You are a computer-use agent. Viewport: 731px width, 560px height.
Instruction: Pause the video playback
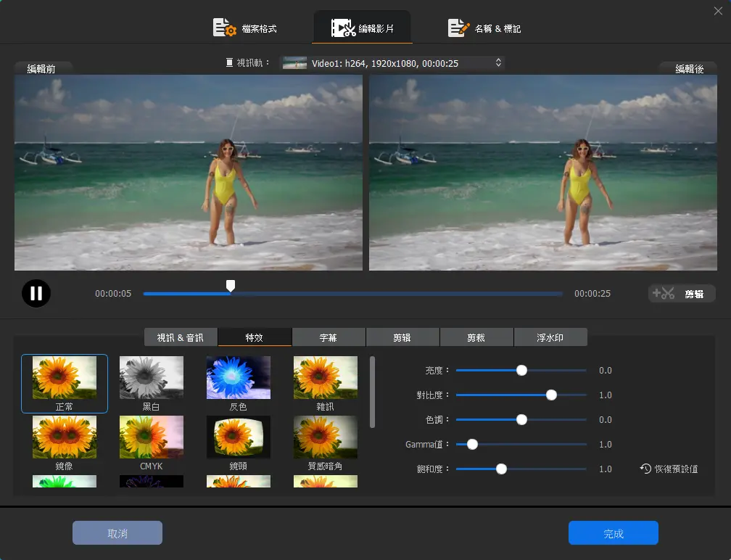click(x=36, y=294)
